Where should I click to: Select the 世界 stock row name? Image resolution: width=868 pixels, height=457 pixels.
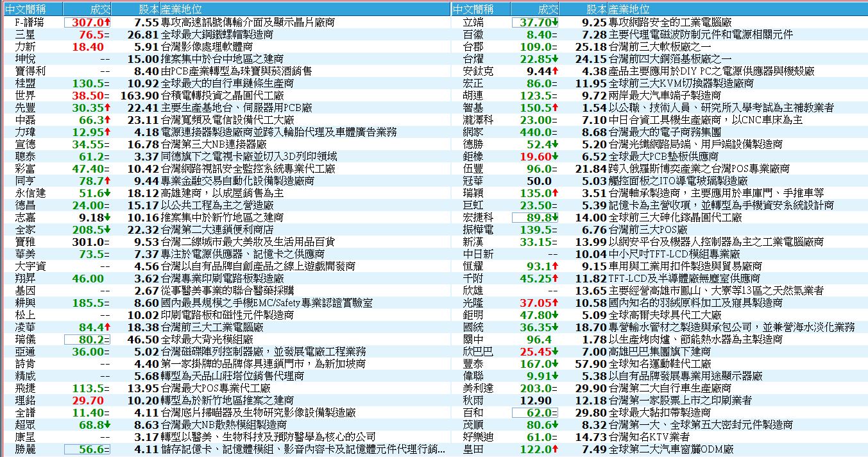point(25,96)
